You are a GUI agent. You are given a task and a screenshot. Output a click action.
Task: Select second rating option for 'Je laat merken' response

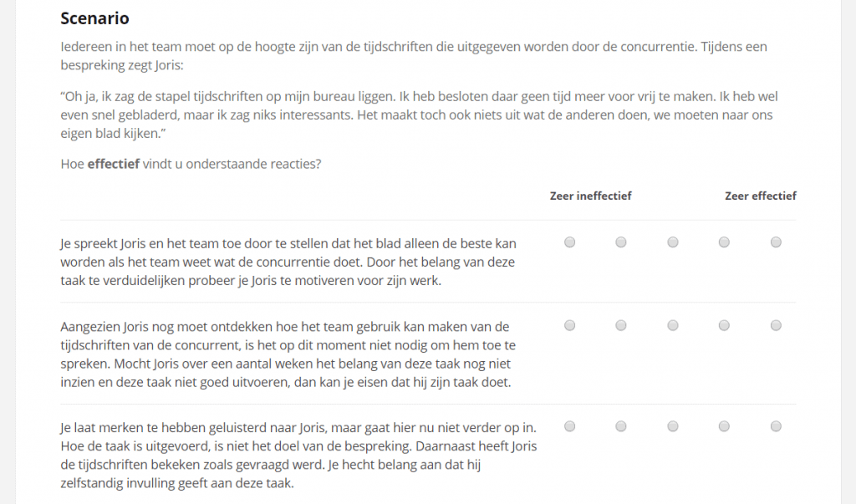tap(621, 426)
